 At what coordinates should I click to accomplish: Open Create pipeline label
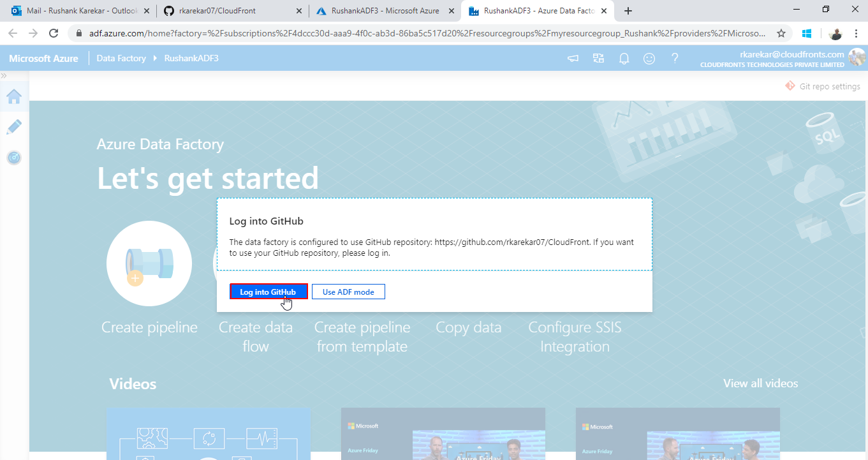point(149,327)
